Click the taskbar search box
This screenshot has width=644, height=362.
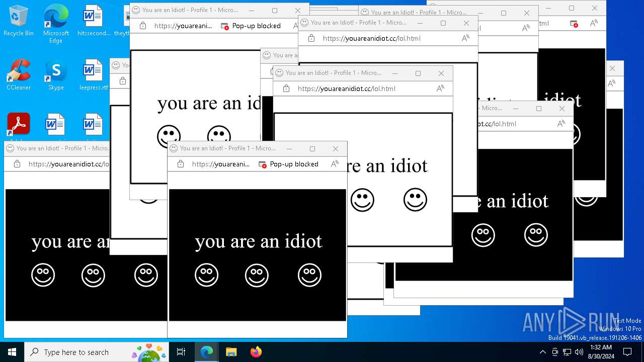pyautogui.click(x=96, y=352)
